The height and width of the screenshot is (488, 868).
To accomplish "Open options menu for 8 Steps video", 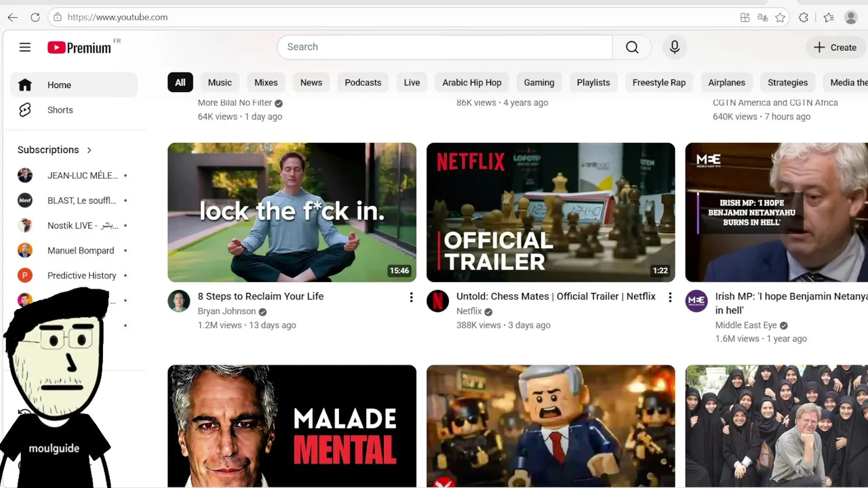I will click(x=411, y=298).
